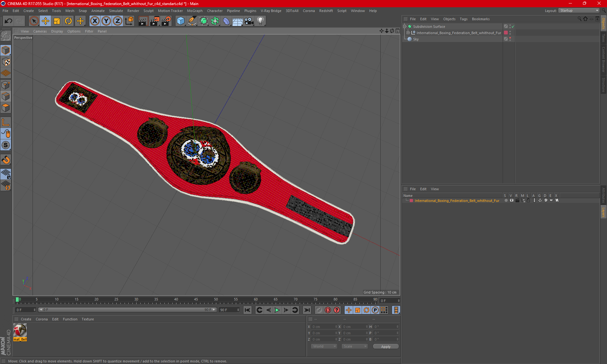Select Points mode in left palette
This screenshot has width=607, height=364.
click(x=6, y=85)
